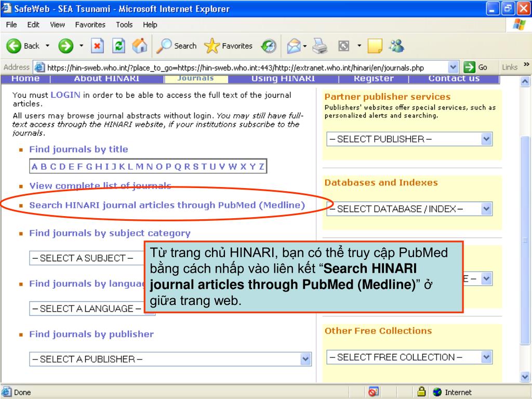The image size is (532, 399).
Task: Browse journals starting with letter S
Action: [196, 167]
